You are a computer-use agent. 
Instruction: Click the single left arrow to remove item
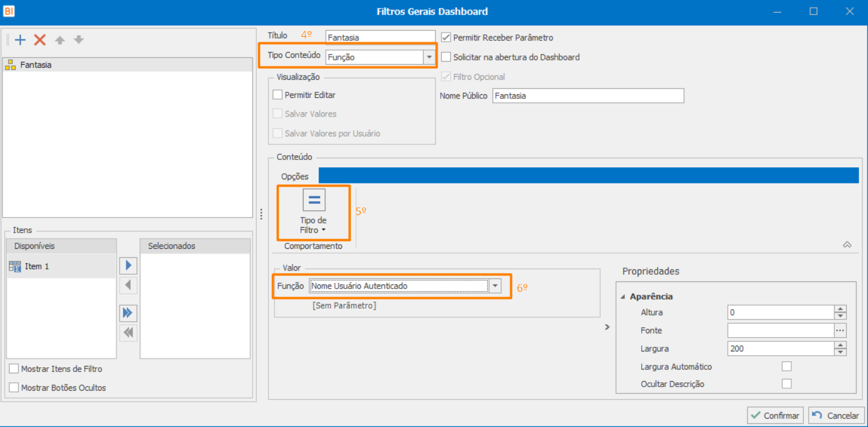click(128, 285)
